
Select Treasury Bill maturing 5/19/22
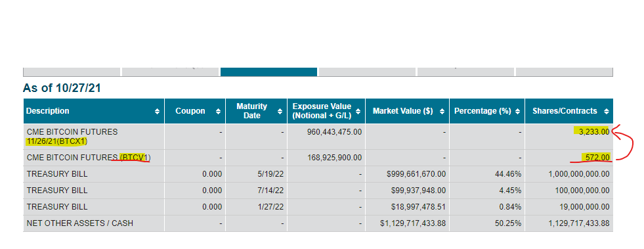[318, 174]
